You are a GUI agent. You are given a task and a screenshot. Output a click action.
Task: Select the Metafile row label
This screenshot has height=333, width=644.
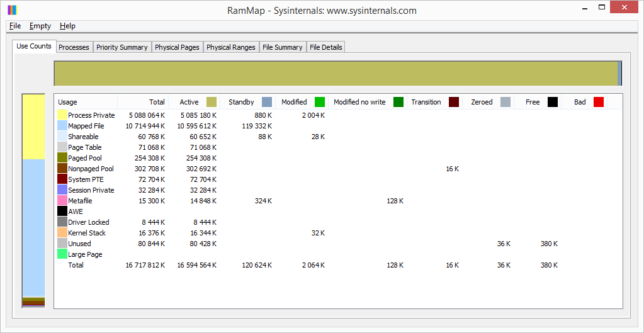(80, 201)
